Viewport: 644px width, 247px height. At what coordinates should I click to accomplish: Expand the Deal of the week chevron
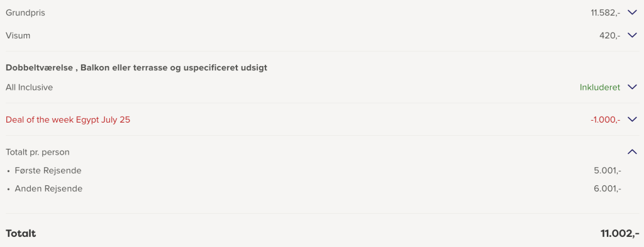click(x=632, y=120)
